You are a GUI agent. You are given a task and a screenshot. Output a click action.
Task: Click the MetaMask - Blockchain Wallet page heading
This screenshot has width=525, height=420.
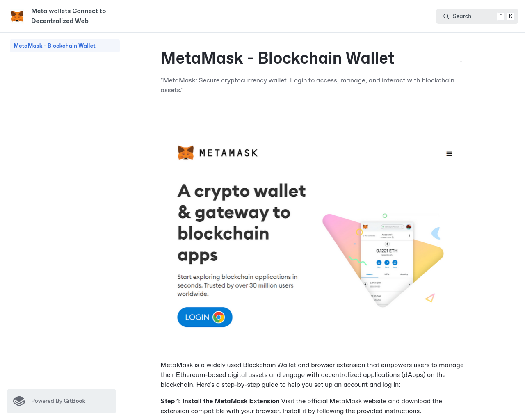[x=277, y=58]
